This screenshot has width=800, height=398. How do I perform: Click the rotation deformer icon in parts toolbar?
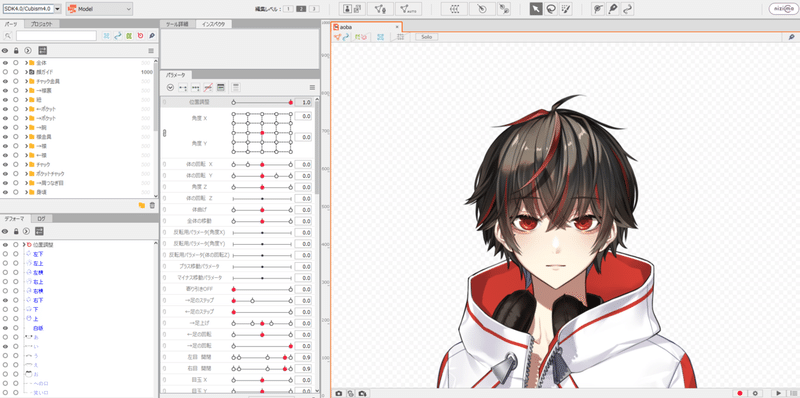140,36
